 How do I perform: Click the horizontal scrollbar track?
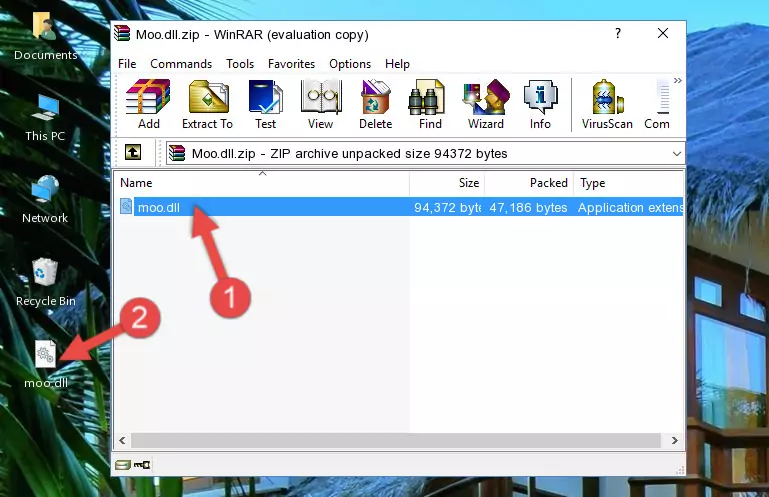pos(396,440)
